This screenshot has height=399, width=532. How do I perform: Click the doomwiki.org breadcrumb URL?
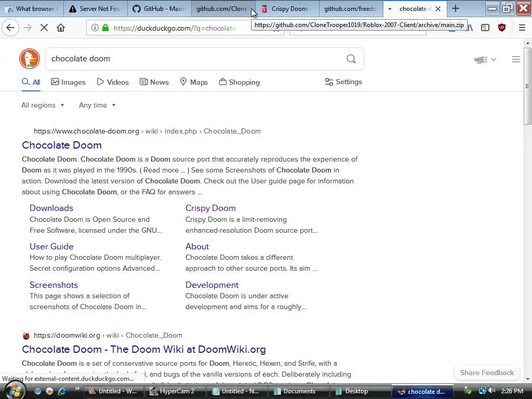(108, 336)
